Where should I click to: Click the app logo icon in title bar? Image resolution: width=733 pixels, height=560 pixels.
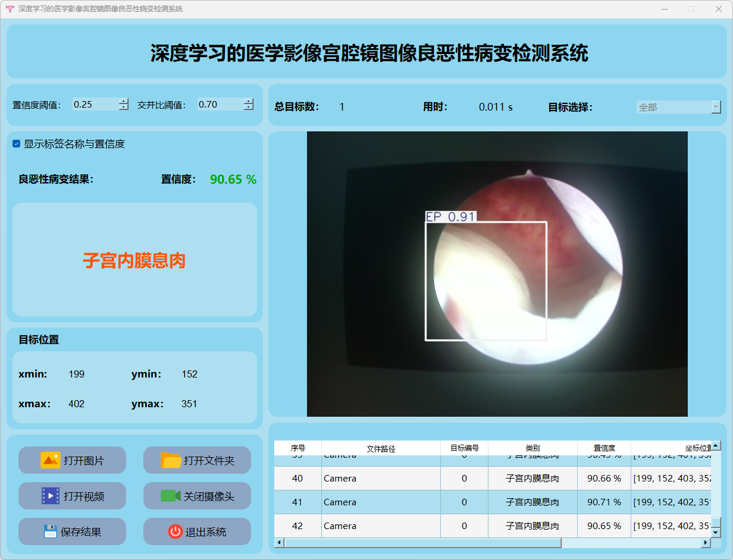pyautogui.click(x=10, y=9)
